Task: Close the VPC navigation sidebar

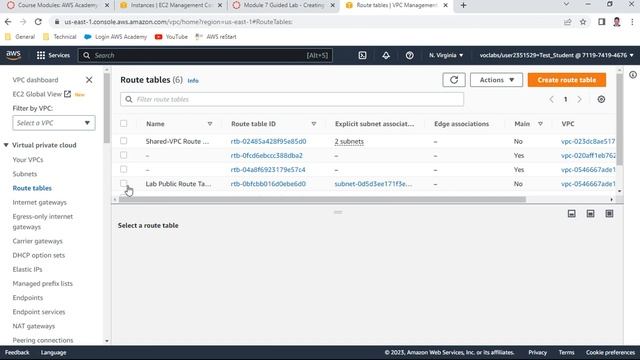Action: (89, 80)
